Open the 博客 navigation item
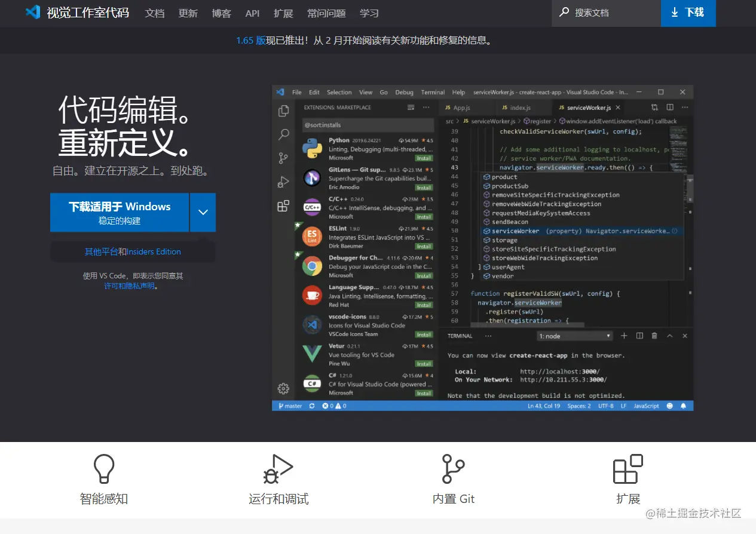Viewport: 756px width, 534px height. tap(222, 13)
